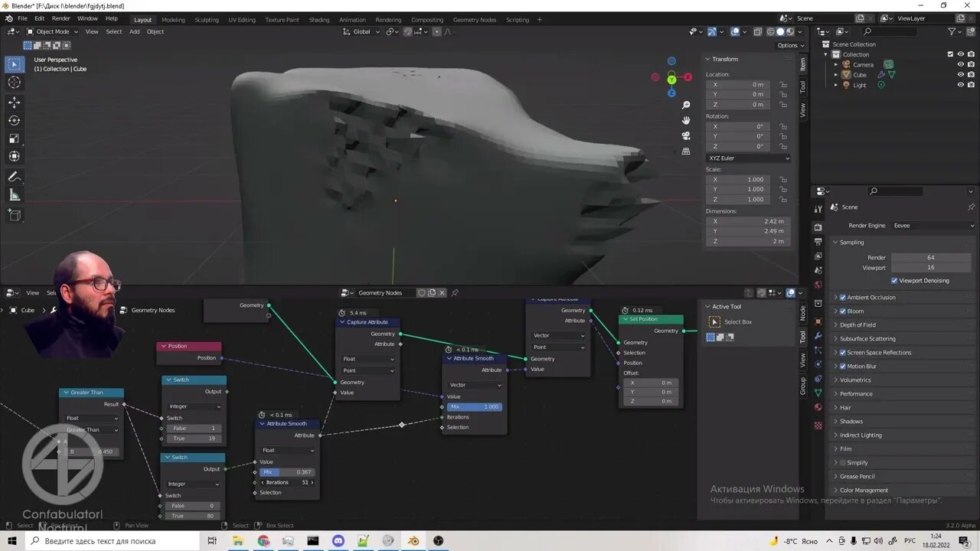Image resolution: width=980 pixels, height=551 pixels.
Task: Open Greater Than node Float dropdown
Action: (x=92, y=419)
